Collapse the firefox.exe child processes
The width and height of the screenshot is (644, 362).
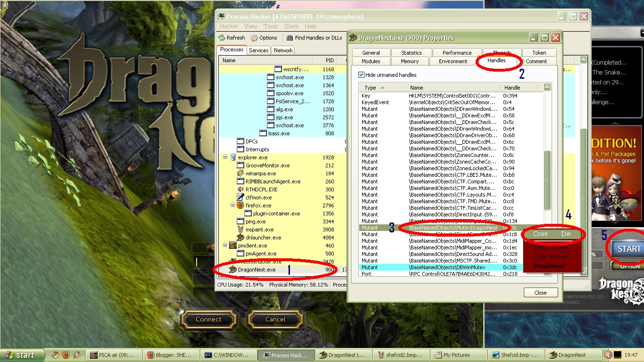tap(233, 206)
